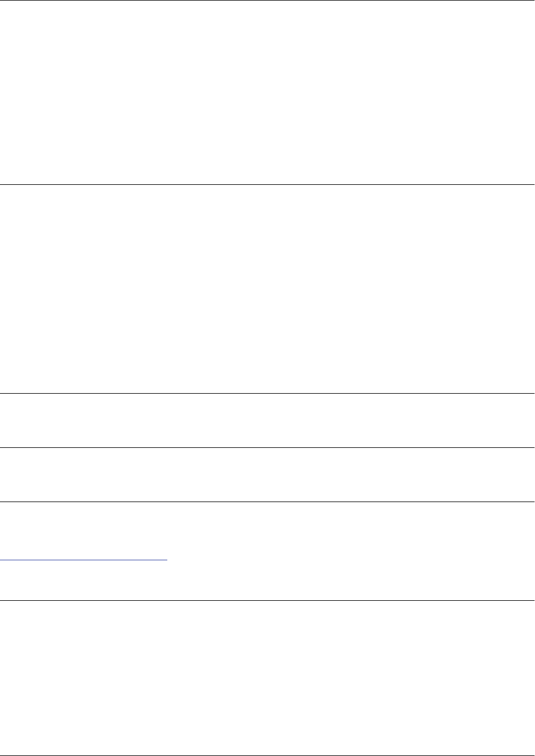Click the large blank first section

pyautogui.click(x=267, y=92)
